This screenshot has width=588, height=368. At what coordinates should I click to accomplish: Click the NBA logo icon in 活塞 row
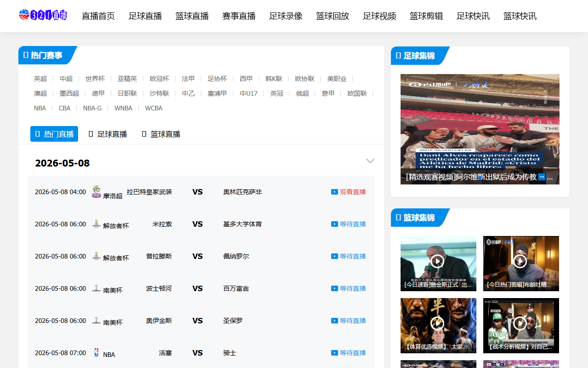tap(96, 352)
